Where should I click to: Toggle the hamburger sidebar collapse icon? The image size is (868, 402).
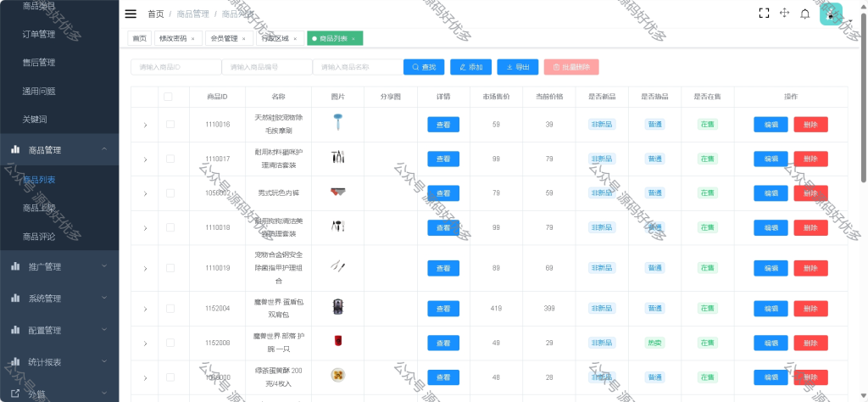click(131, 14)
